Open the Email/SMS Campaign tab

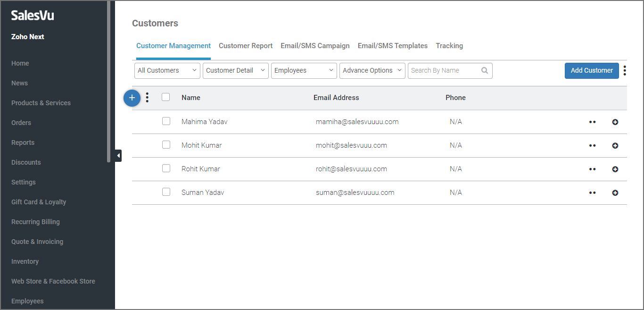tap(315, 46)
